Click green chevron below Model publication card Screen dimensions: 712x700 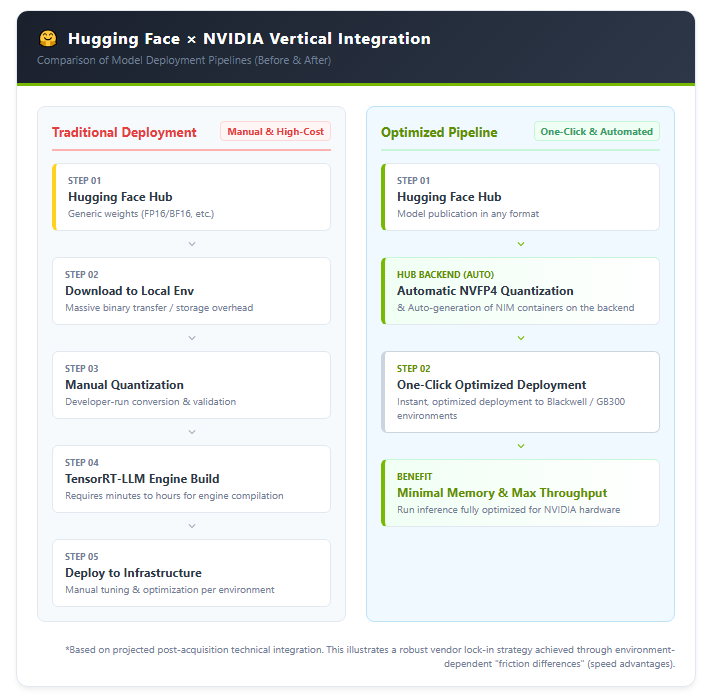pyautogui.click(x=521, y=244)
